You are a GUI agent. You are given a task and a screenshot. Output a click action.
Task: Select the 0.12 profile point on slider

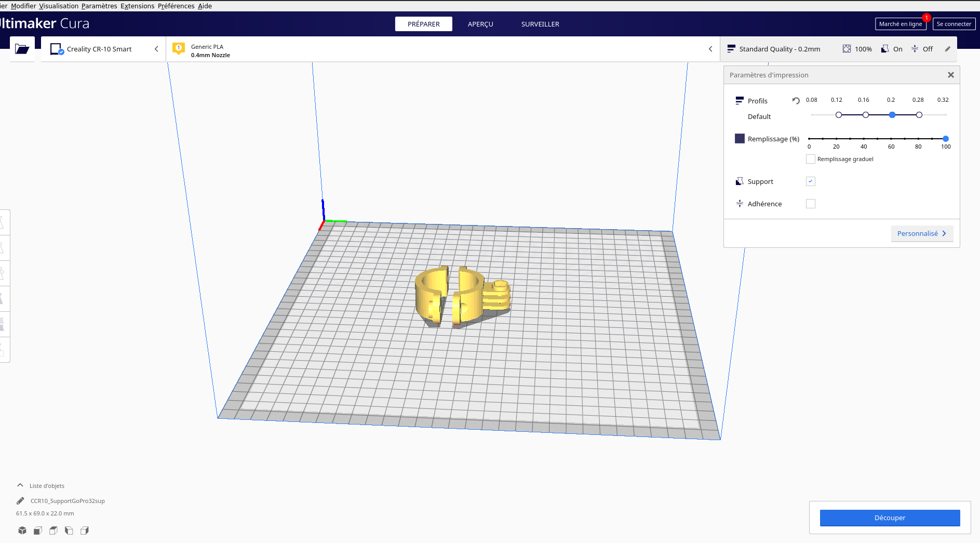pos(839,115)
